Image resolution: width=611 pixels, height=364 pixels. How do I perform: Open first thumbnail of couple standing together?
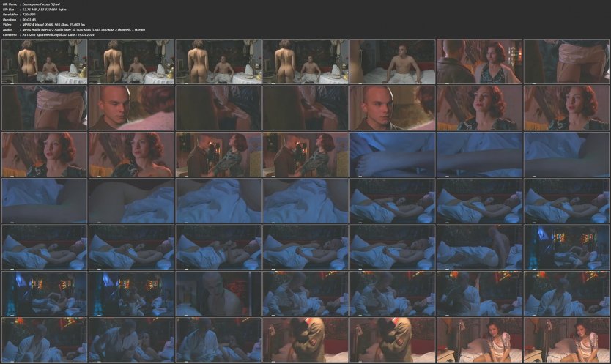(218, 154)
